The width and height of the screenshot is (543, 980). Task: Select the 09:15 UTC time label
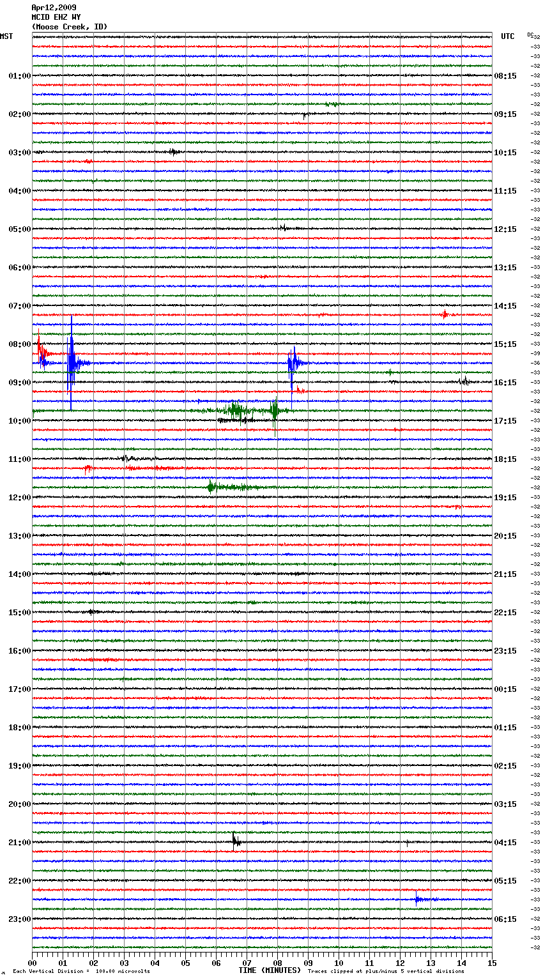505,114
